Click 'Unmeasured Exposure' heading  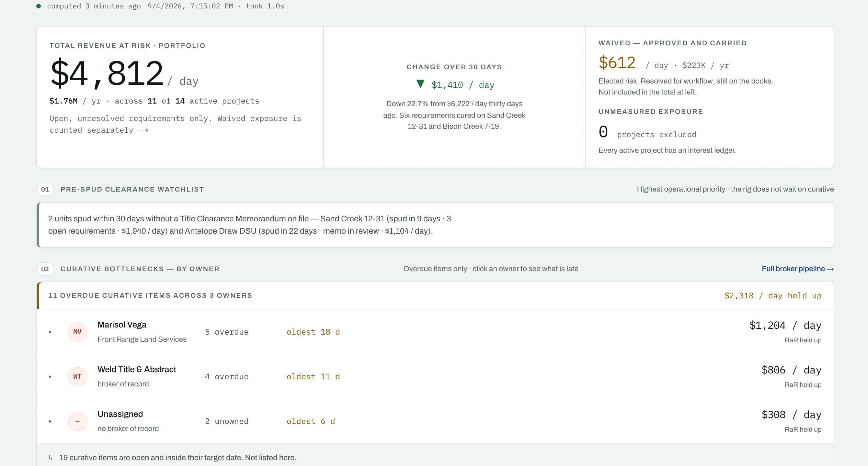click(651, 111)
